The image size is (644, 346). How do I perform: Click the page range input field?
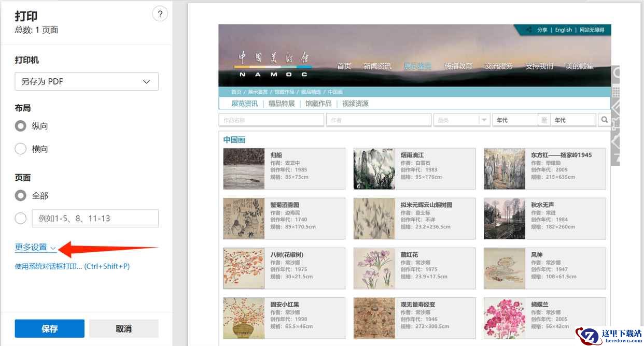pyautogui.click(x=95, y=218)
